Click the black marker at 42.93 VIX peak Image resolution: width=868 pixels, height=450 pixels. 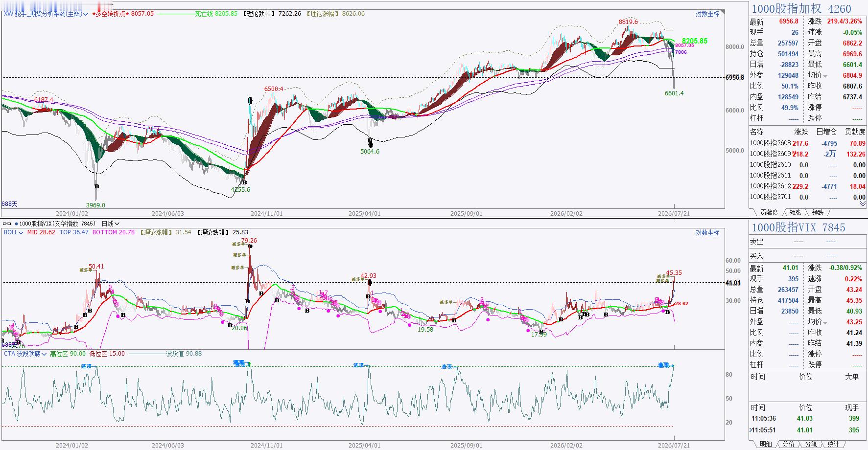pos(370,283)
